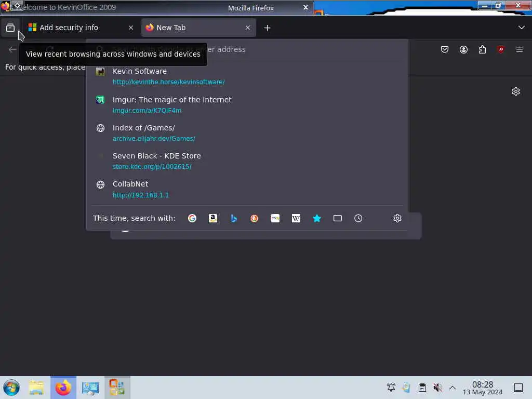This screenshot has height=399, width=532.
Task: Open search settings gear in dropdown
Action: (x=397, y=219)
